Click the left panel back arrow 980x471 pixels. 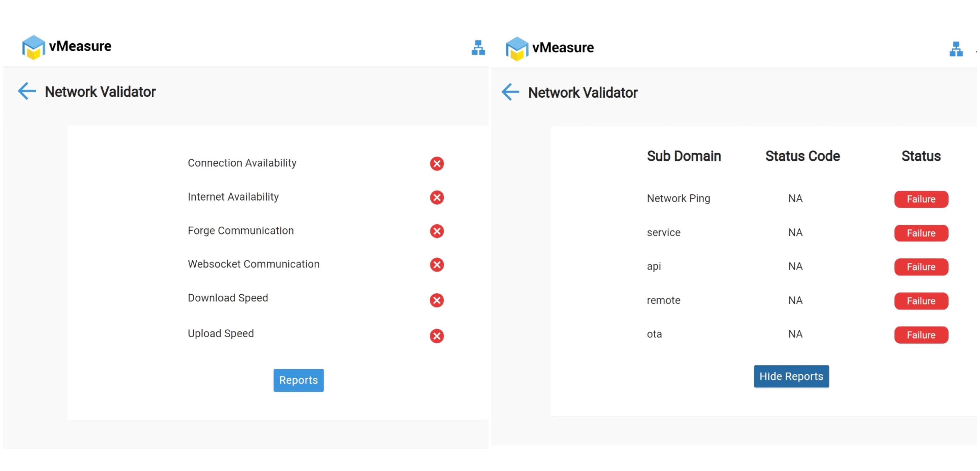[x=27, y=91]
